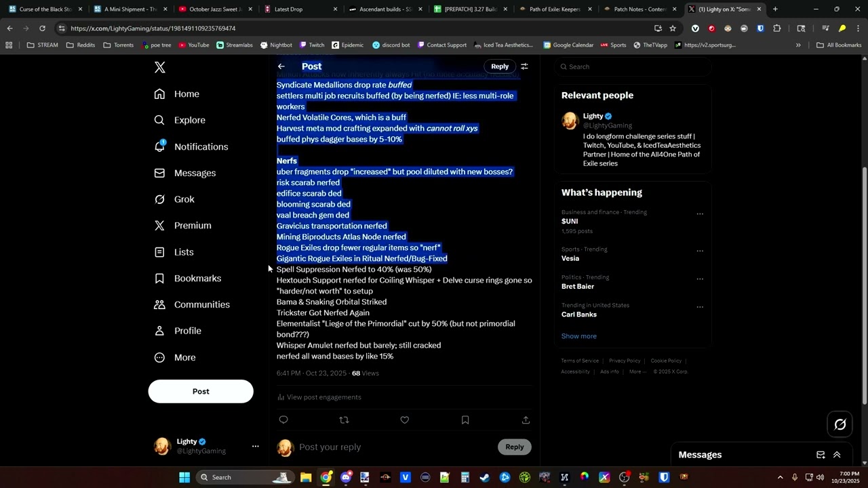Bookmark this page with star icon
Image resolution: width=868 pixels, height=488 pixels.
pyautogui.click(x=673, y=28)
